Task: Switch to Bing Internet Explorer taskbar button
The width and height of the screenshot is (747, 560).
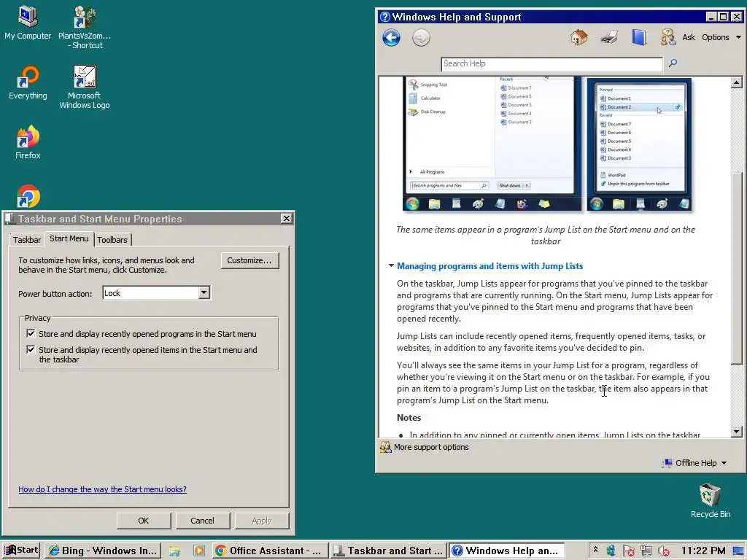Action: (x=103, y=551)
